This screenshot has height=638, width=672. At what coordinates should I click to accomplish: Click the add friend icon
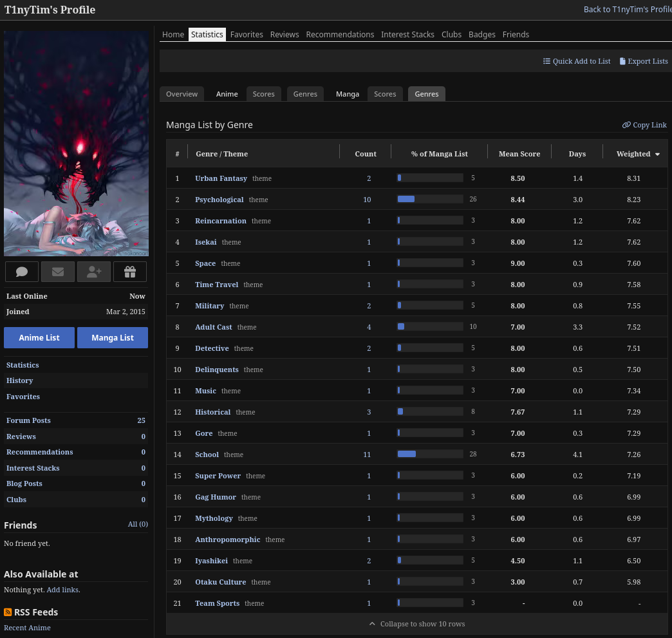tap(94, 272)
